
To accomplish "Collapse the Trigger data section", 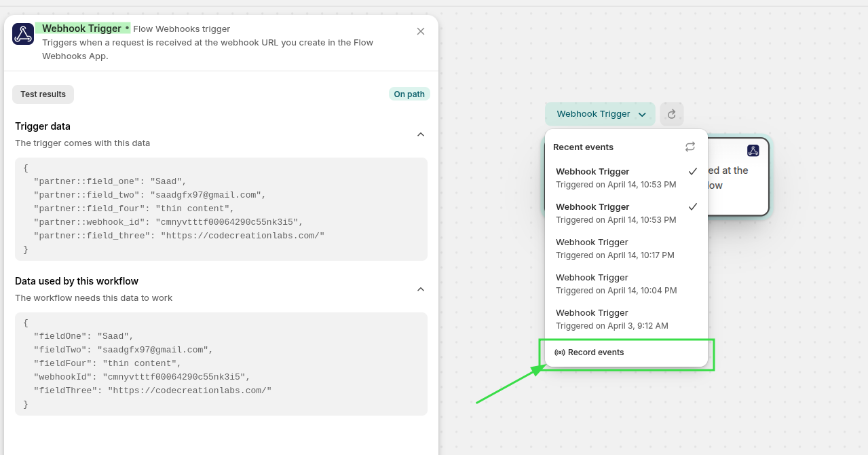I will tap(421, 134).
